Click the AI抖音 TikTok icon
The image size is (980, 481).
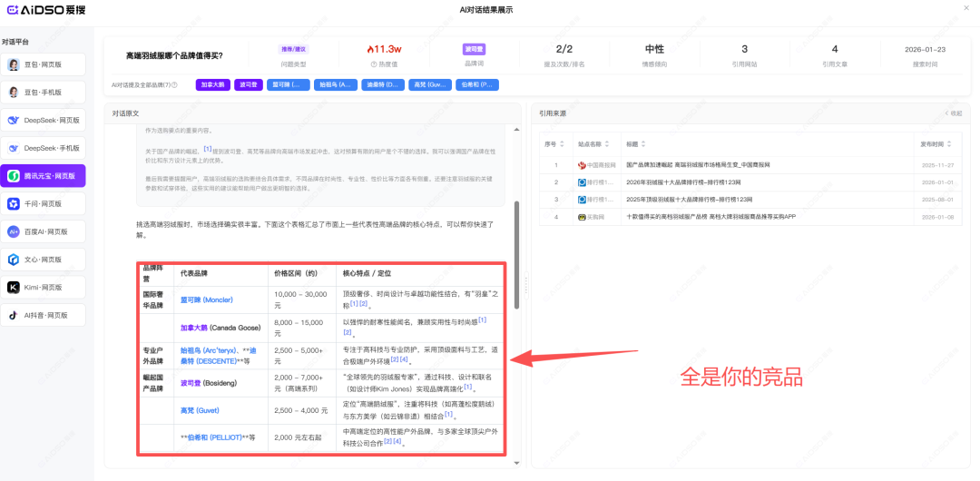coord(14,315)
